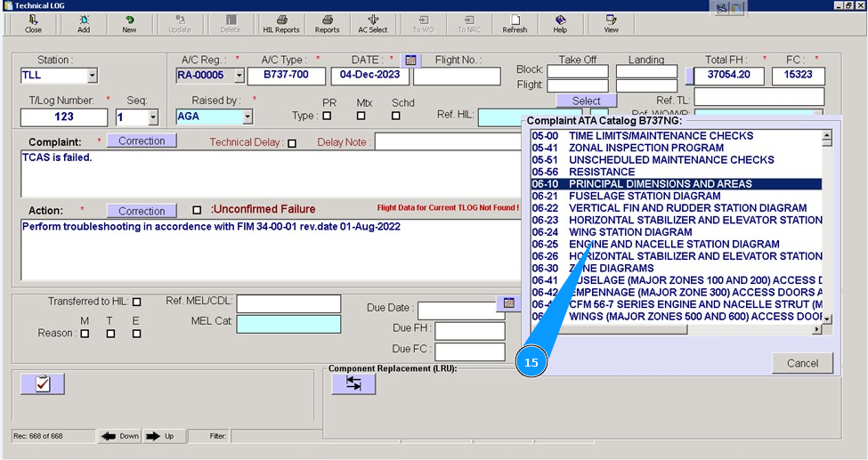Cancel the Complaint ATA Catalog popup
868x460 pixels.
803,363
